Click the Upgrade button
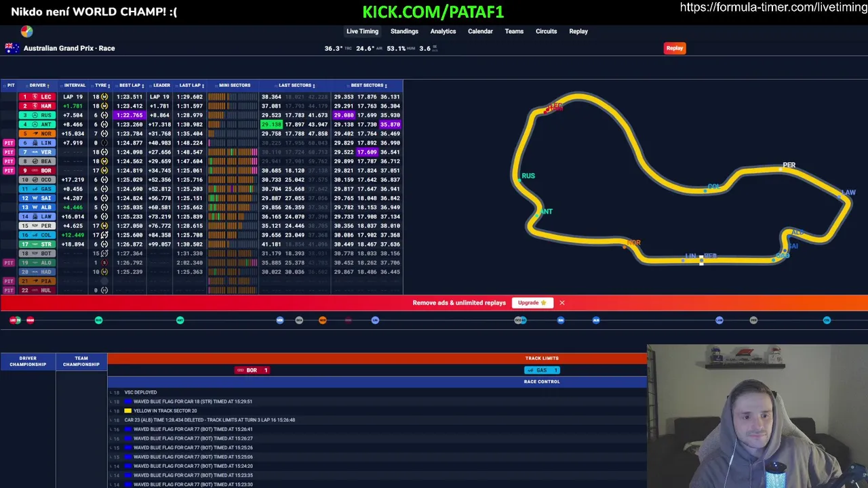868x488 pixels. click(532, 303)
